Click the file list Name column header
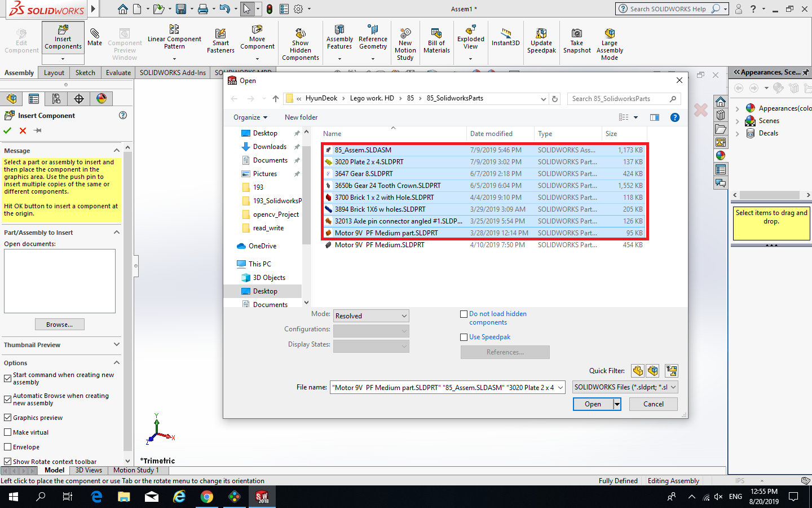This screenshot has height=508, width=812. pos(394,134)
